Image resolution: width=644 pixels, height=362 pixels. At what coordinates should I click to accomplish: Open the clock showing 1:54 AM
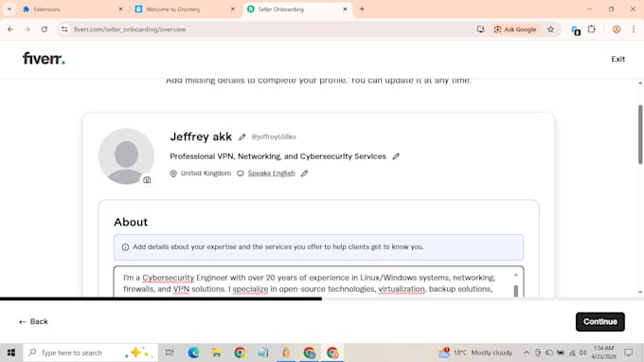point(604,353)
